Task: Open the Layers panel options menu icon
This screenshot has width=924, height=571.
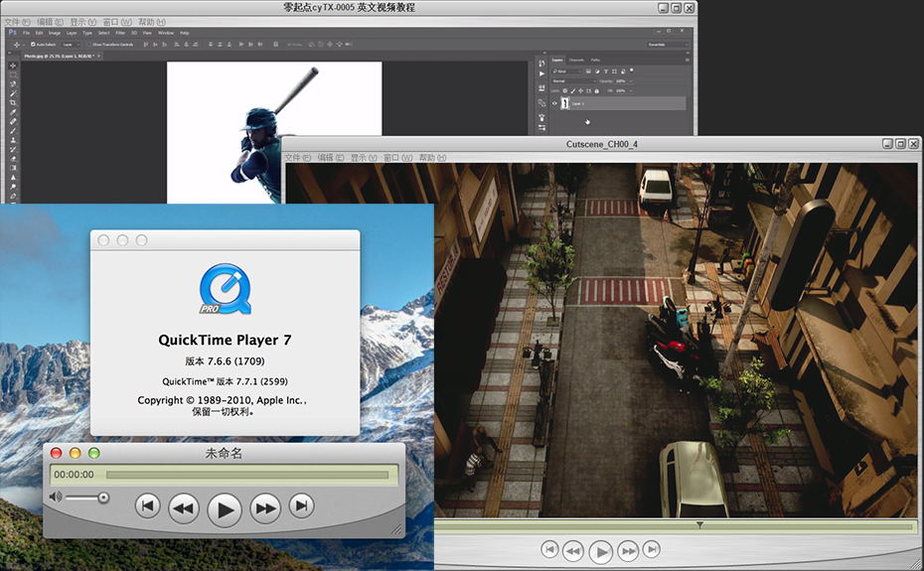Action: pyautogui.click(x=688, y=61)
